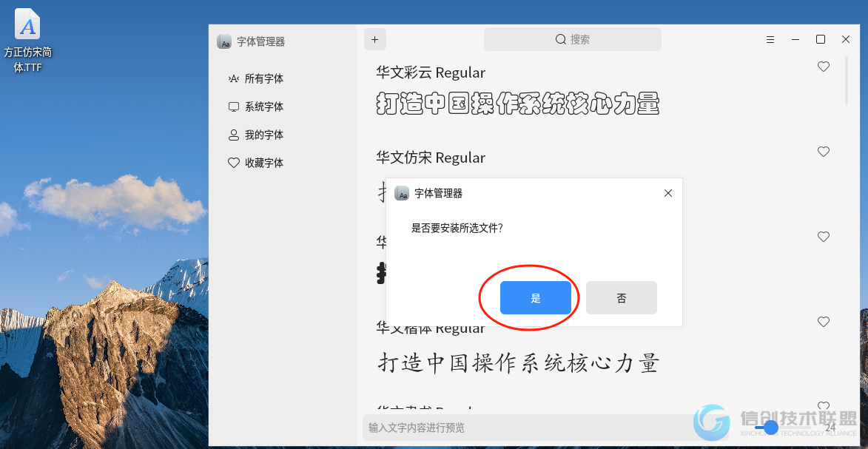Select 所有字体 in the sidebar
This screenshot has height=449, width=868.
coord(256,78)
